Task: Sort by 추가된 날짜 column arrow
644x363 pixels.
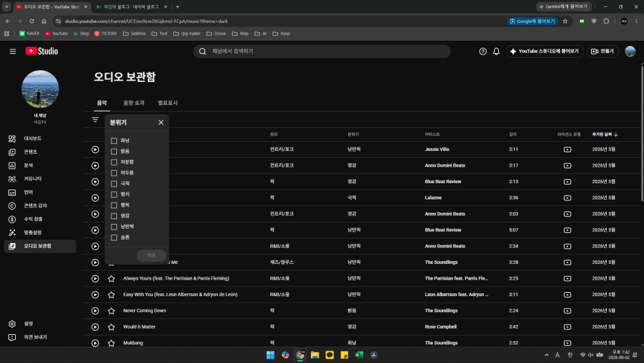Action: [616, 134]
